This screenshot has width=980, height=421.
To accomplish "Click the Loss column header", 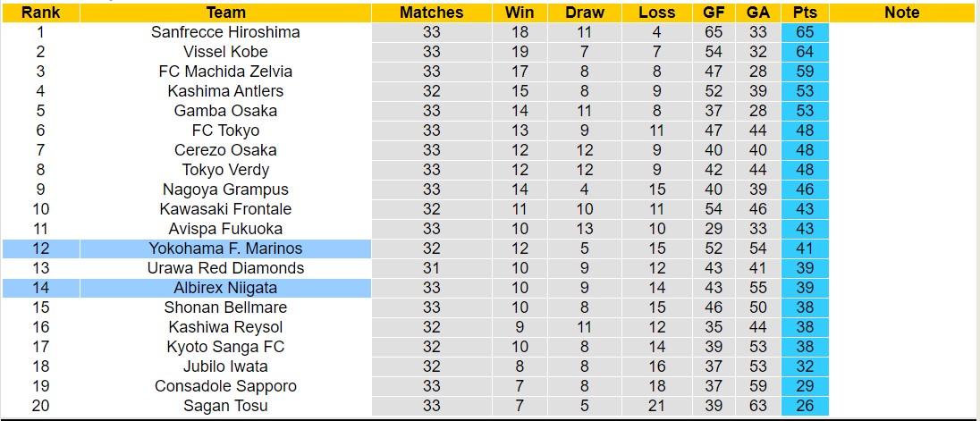I will [657, 13].
